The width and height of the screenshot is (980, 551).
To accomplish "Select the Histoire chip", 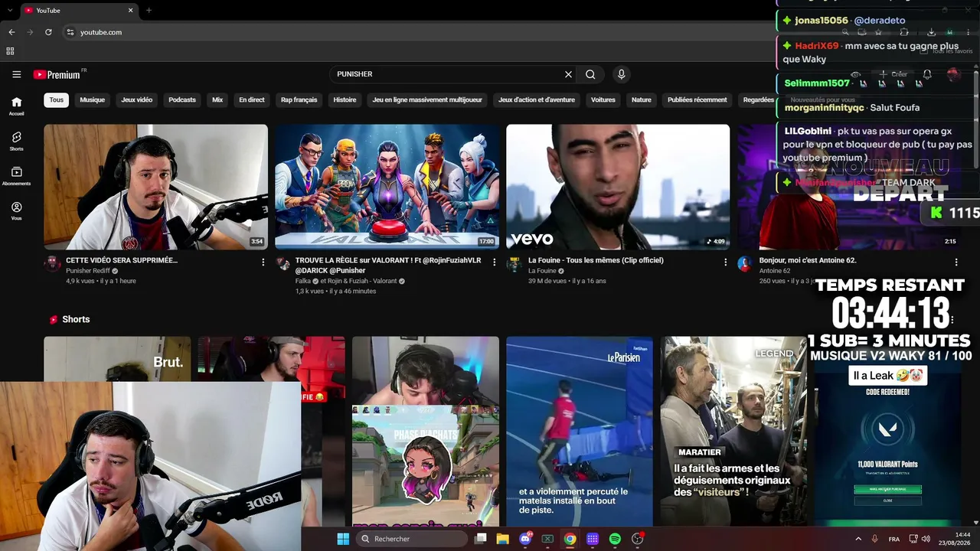I will point(345,99).
